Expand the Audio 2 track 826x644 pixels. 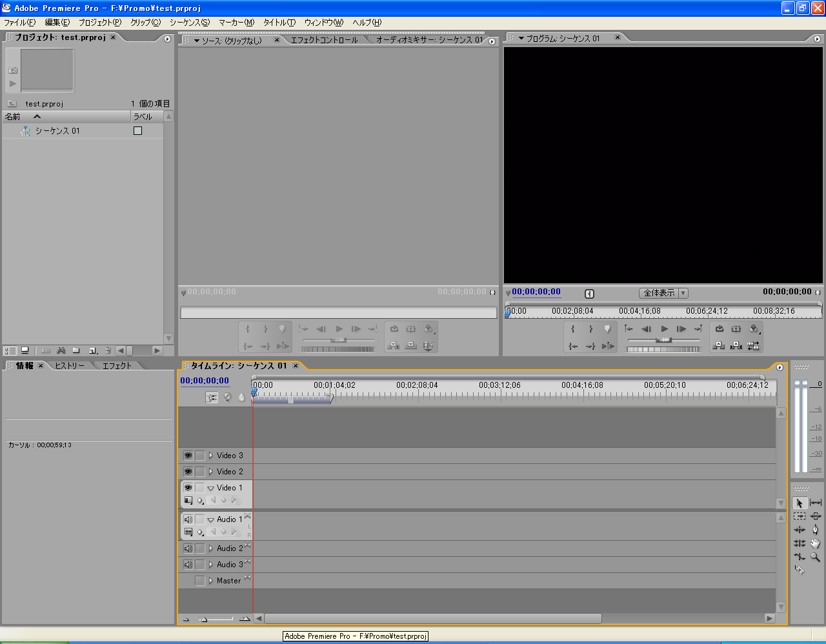point(210,548)
